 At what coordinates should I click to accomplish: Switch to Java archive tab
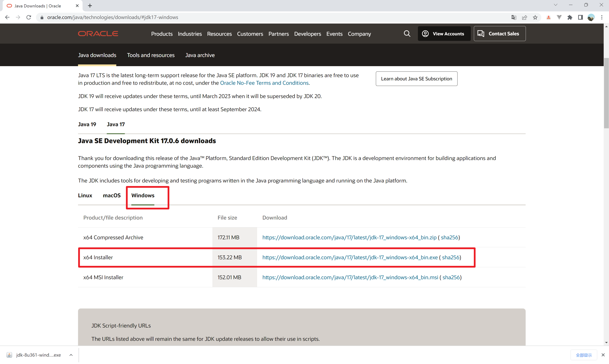click(x=200, y=55)
